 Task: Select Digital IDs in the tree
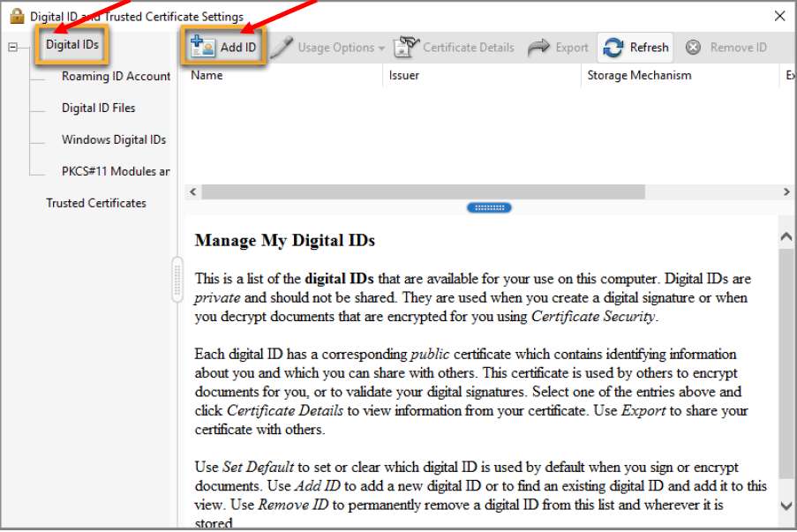click(72, 45)
